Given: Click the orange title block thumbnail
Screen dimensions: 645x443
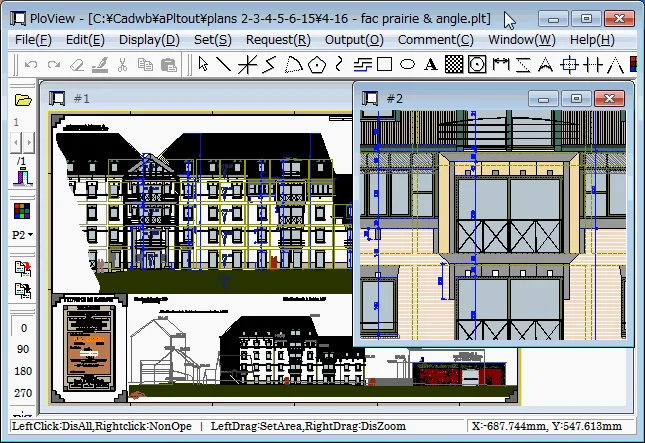Looking at the screenshot, I should click(89, 349).
